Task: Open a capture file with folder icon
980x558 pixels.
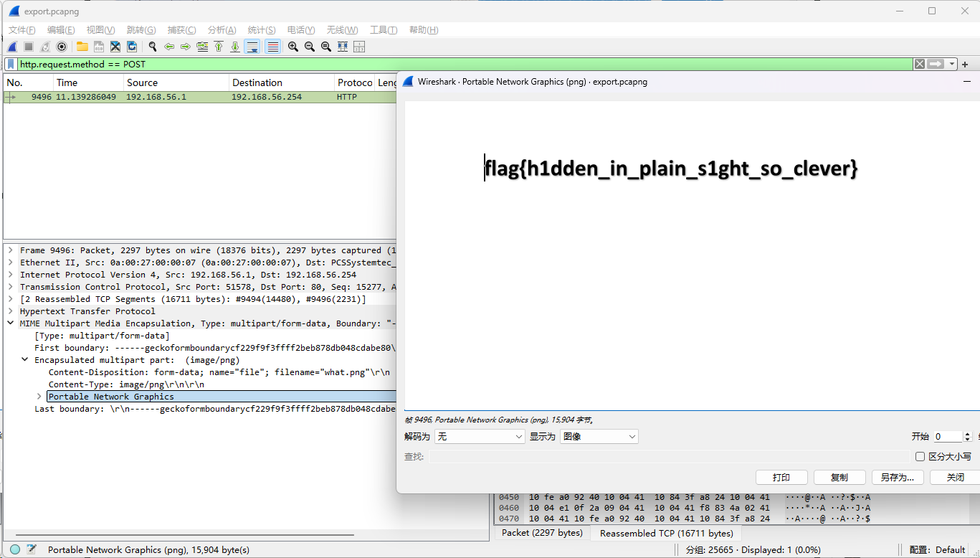Action: [x=82, y=47]
